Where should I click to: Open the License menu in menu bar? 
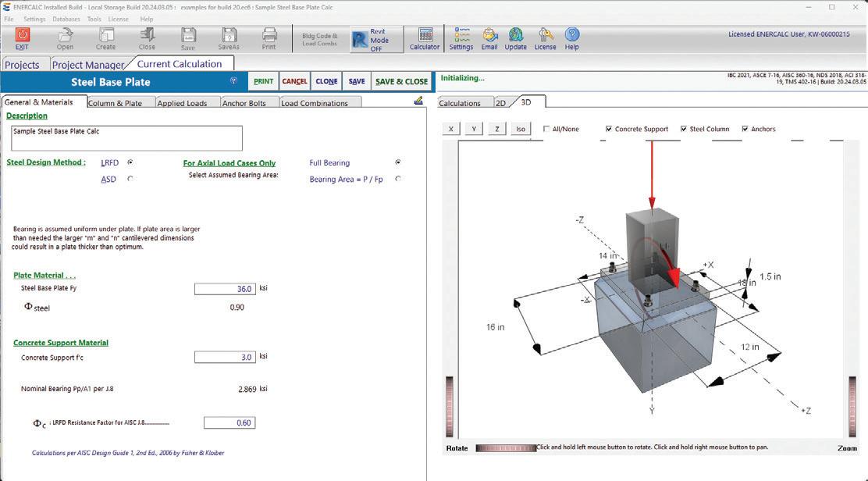coord(118,19)
